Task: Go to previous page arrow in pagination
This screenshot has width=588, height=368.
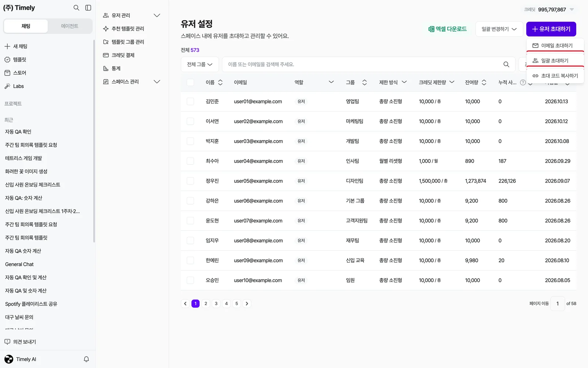Action: [185, 304]
